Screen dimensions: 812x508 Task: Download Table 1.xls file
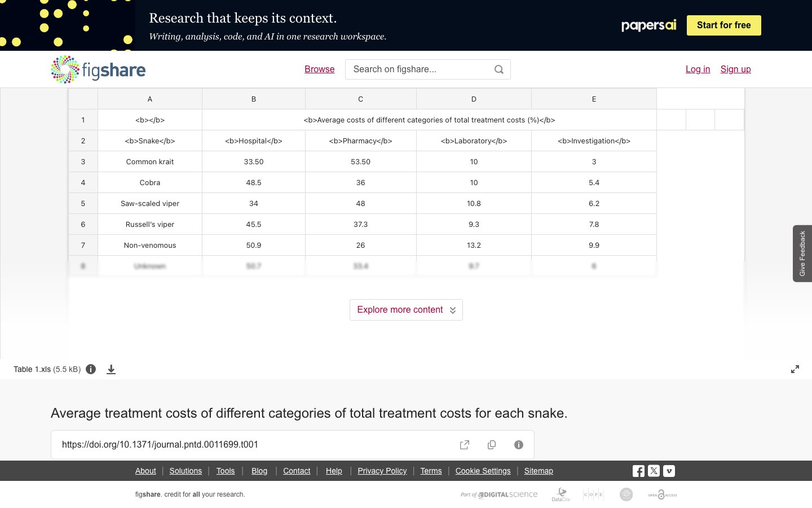point(111,369)
